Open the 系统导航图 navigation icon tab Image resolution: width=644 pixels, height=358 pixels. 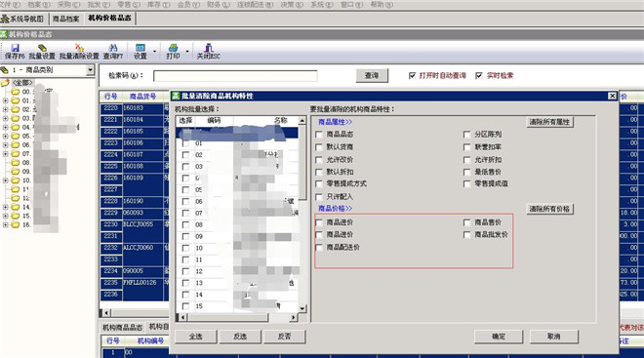[x=23, y=19]
